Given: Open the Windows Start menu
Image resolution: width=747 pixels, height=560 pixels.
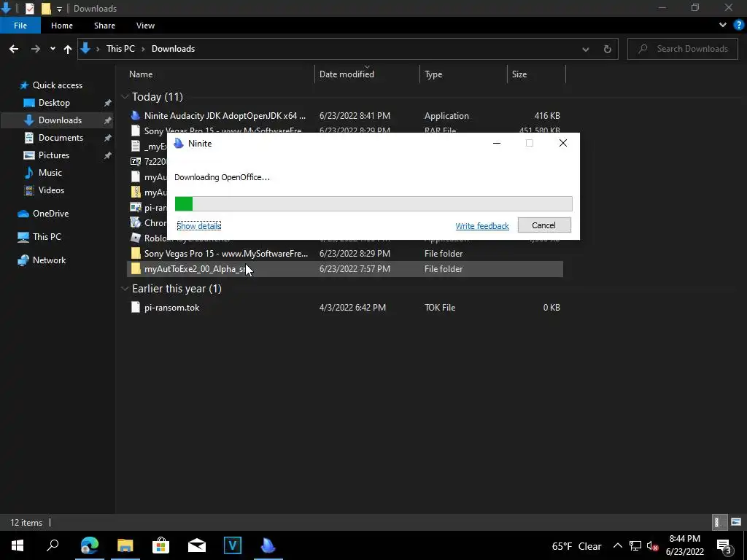Looking at the screenshot, I should [18, 545].
